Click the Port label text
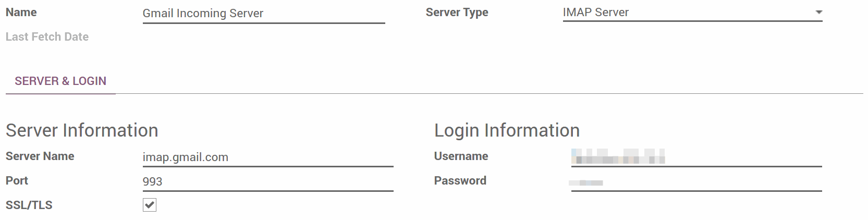The height and width of the screenshot is (220, 868). click(x=17, y=181)
